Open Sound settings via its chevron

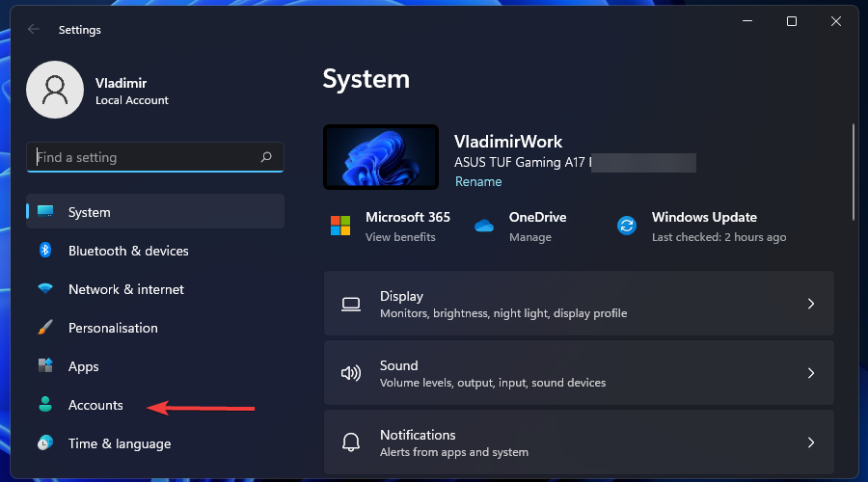tap(811, 373)
